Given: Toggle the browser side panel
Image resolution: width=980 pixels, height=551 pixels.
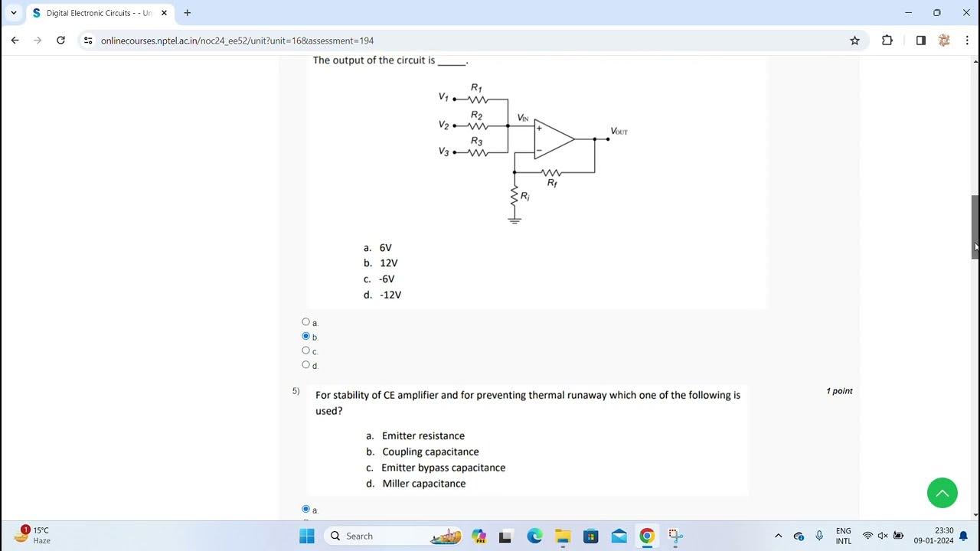Looking at the screenshot, I should click(920, 41).
